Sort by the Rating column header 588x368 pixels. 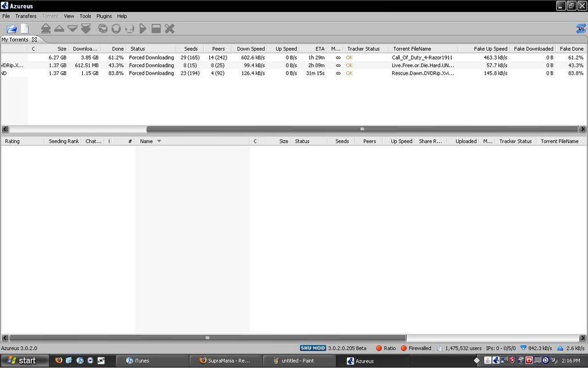pyautogui.click(x=12, y=141)
